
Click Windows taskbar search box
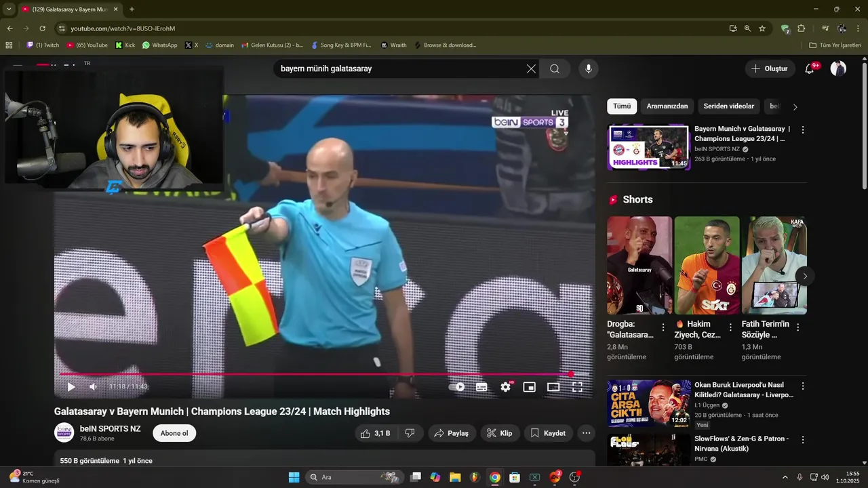354,477
